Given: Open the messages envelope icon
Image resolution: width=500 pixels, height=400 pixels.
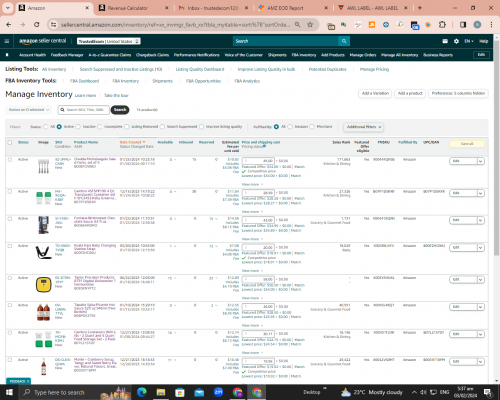Looking at the screenshot, I should 445,41.
